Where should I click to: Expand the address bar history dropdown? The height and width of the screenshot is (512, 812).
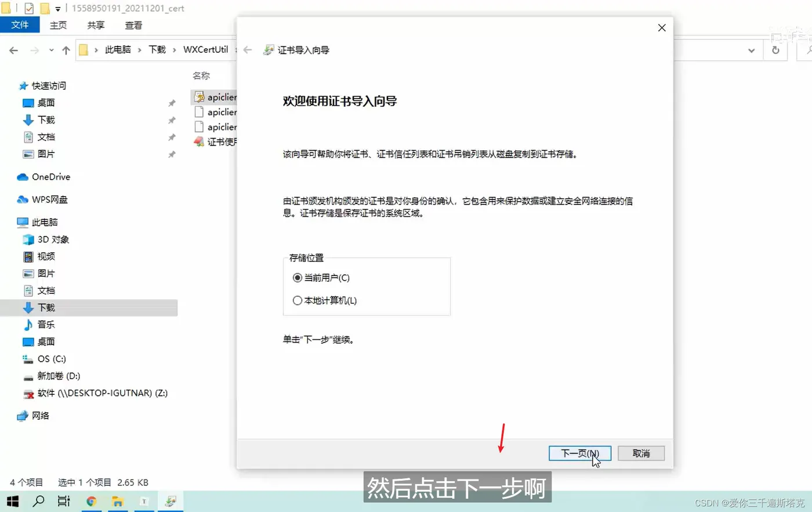pos(751,50)
